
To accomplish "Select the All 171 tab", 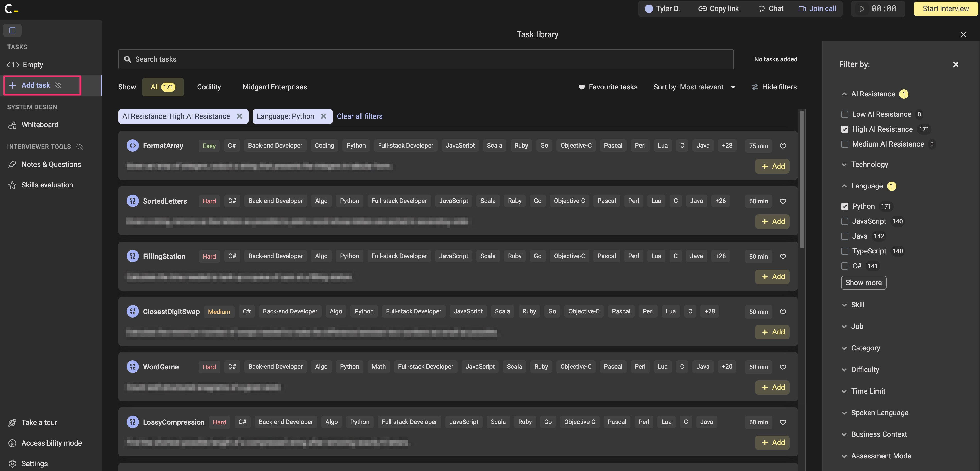I will click(x=163, y=87).
